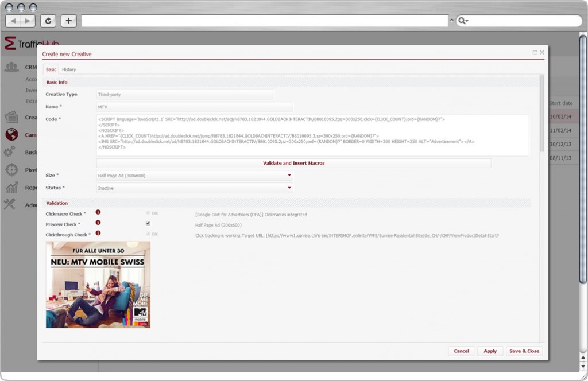Switch to the Basic tab
Screen dimensions: 588x381
51,69
